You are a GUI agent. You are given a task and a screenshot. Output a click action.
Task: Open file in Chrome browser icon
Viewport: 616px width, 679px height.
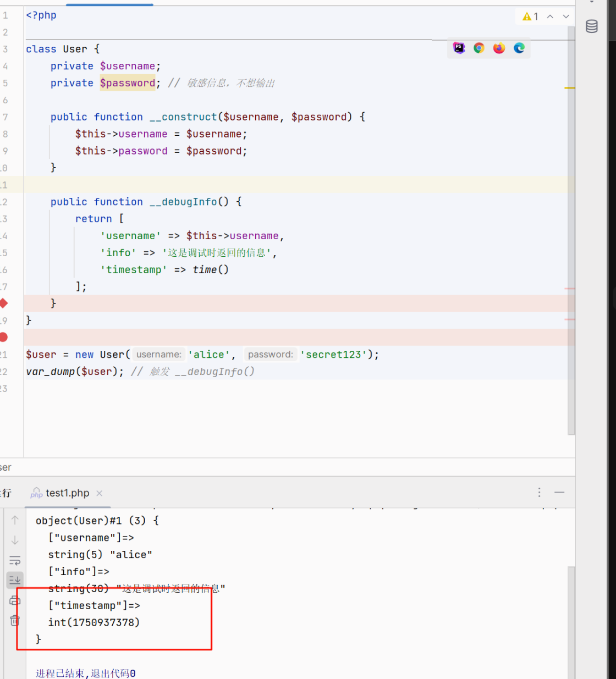479,48
